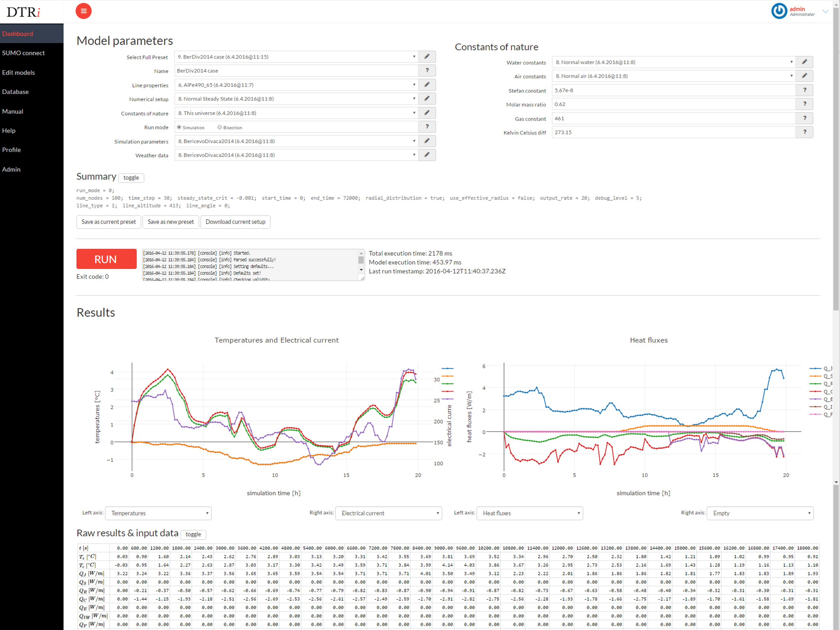Click the edit icon for Line properties

[427, 85]
